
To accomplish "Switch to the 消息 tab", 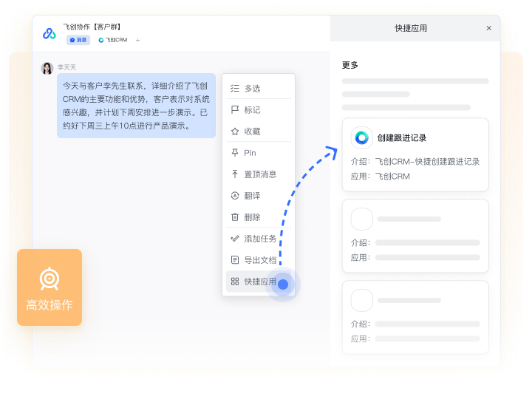I will tap(78, 40).
